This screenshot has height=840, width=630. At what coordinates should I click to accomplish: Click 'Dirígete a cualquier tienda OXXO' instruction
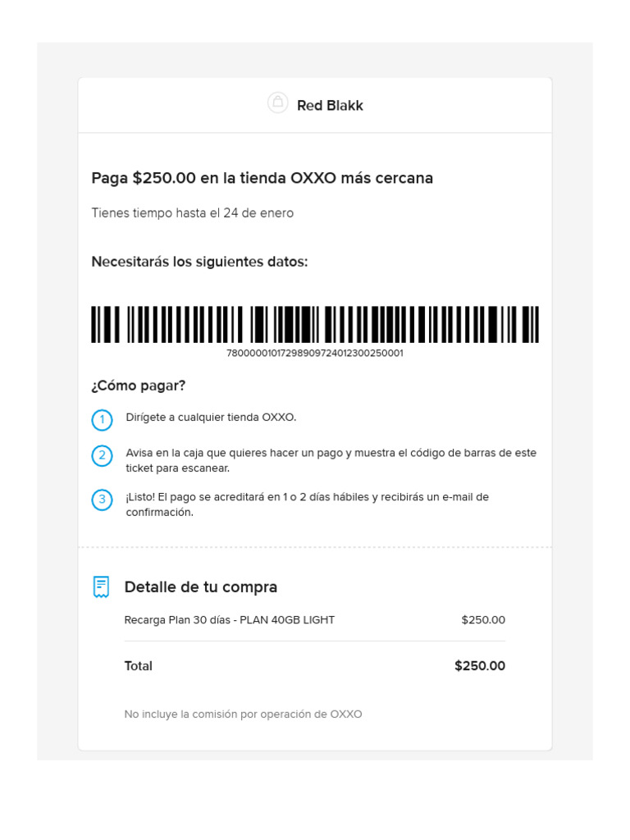tap(211, 418)
